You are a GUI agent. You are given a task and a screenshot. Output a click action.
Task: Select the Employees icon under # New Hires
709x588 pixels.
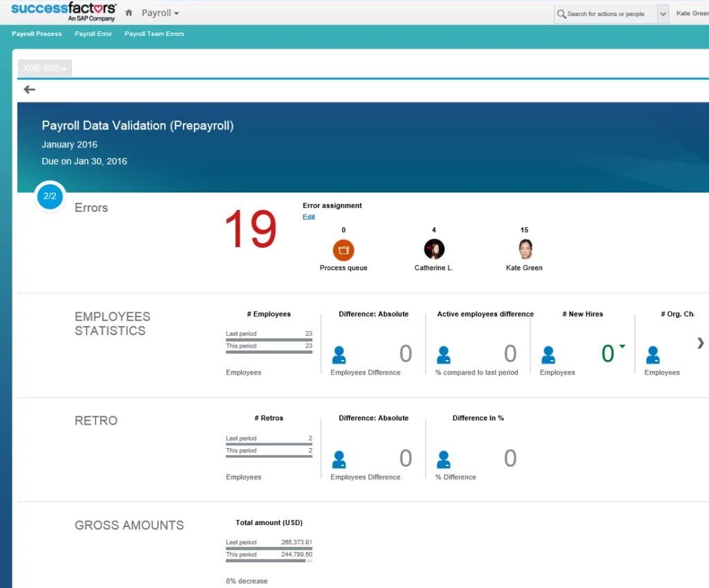click(x=549, y=353)
